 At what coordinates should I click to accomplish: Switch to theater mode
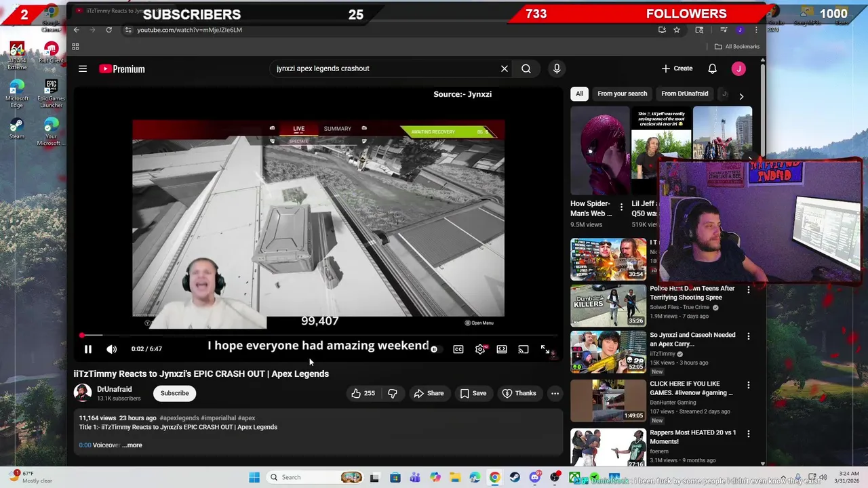(x=502, y=349)
